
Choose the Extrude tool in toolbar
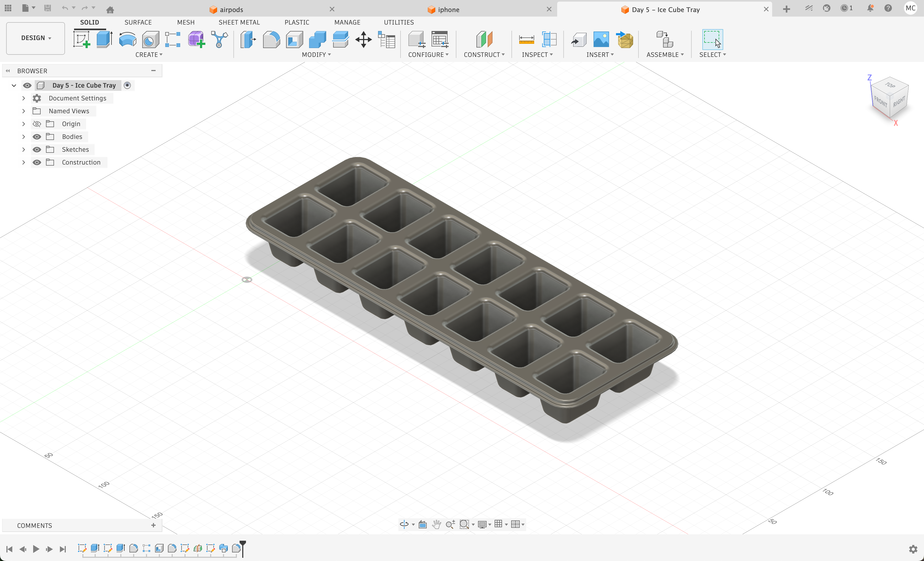pos(105,39)
